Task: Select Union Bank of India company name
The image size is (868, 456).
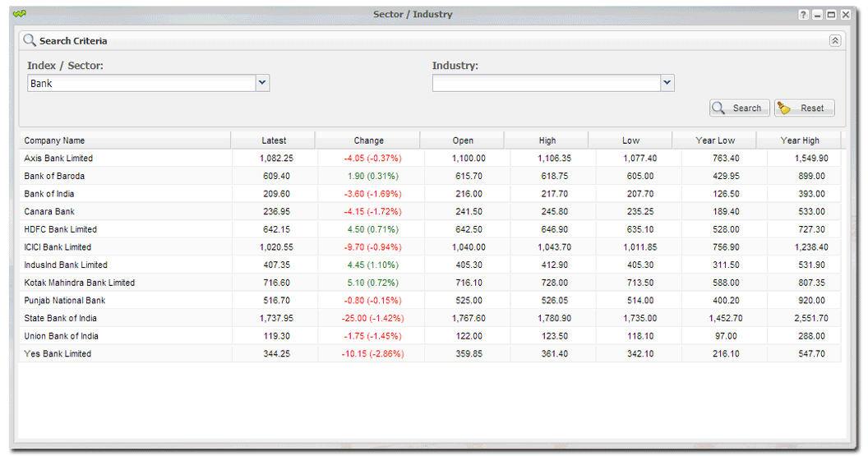Action: click(x=61, y=335)
